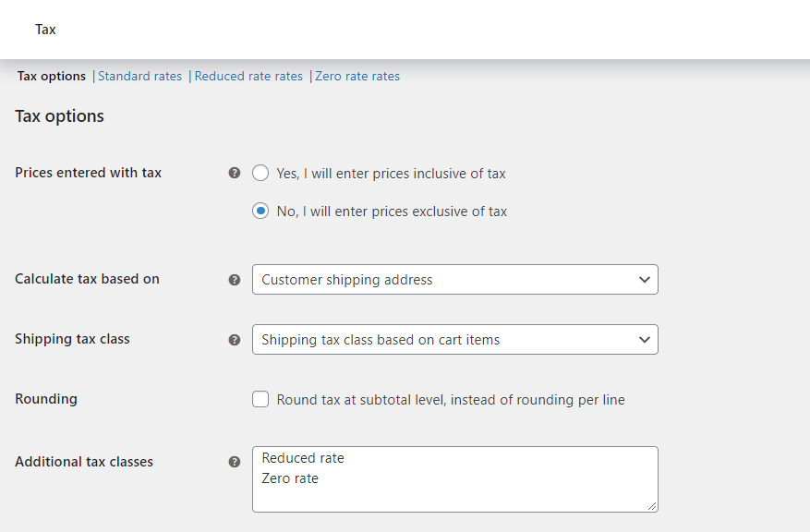This screenshot has width=810, height=532.
Task: Click the help icon next to Calculate tax based on
Action: 235,279
